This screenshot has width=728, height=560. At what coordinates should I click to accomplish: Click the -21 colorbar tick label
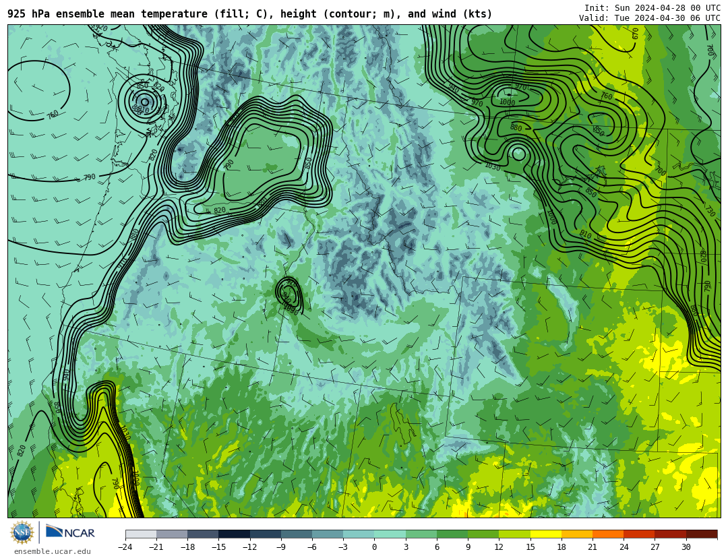[x=156, y=547]
